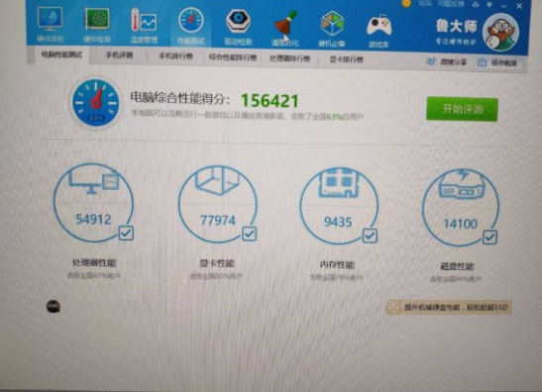
Task: Click the gold coin icon in title bar
Action: (407, 3)
